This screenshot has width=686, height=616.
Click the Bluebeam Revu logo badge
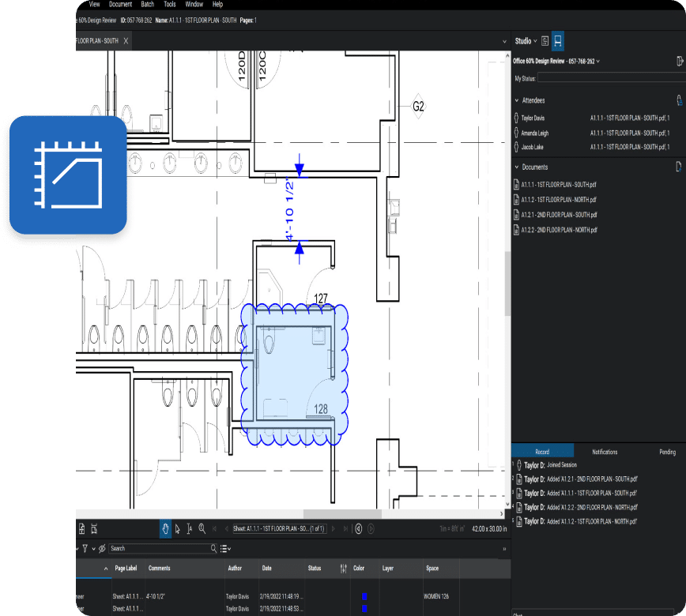[68, 175]
